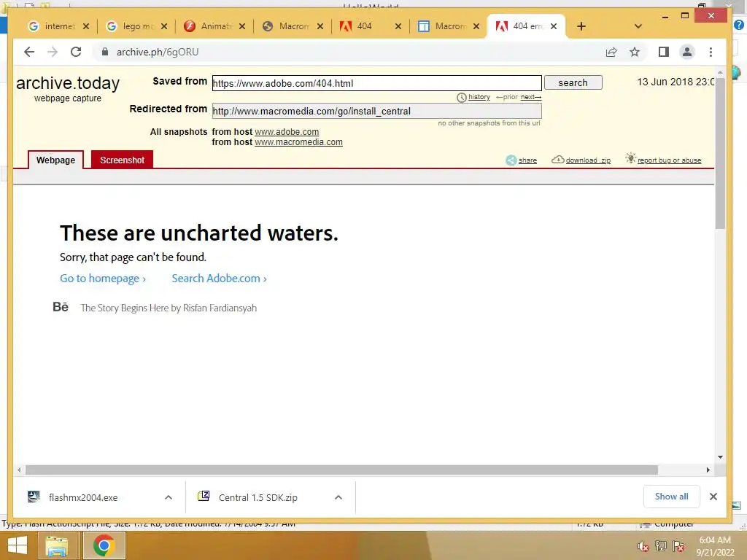Close the downloads bar
The height and width of the screenshot is (560, 747).
pyautogui.click(x=713, y=497)
